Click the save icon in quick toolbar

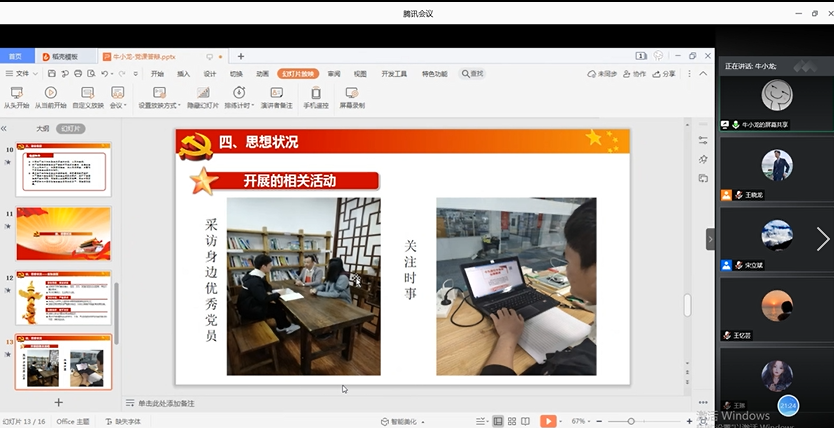point(50,74)
